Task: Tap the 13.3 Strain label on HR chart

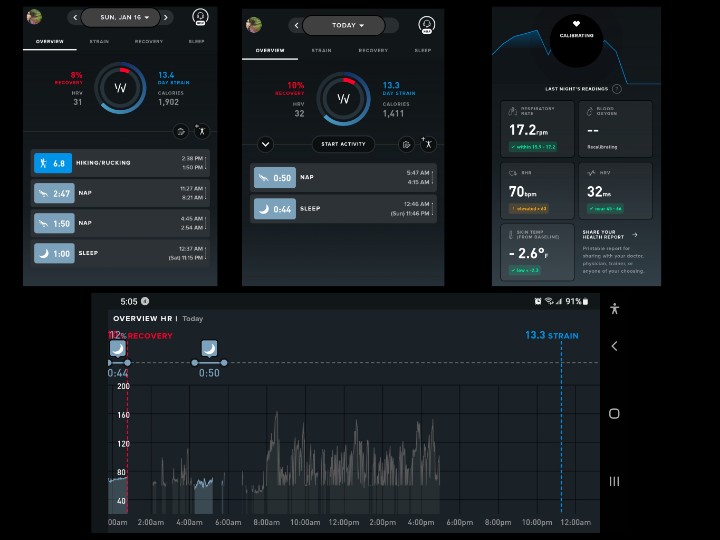Action: tap(551, 335)
